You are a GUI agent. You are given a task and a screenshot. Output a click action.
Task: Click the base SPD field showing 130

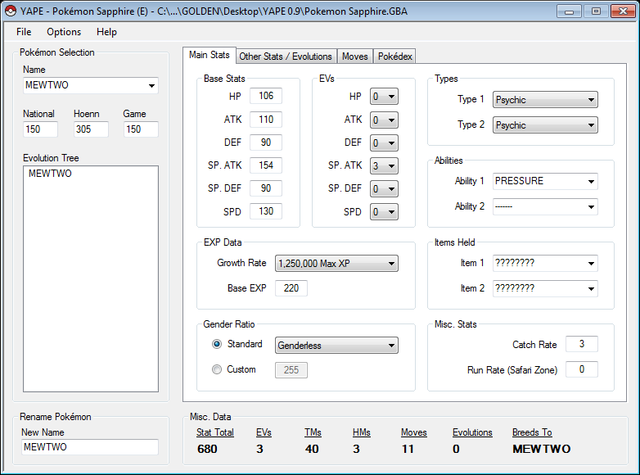(x=266, y=211)
